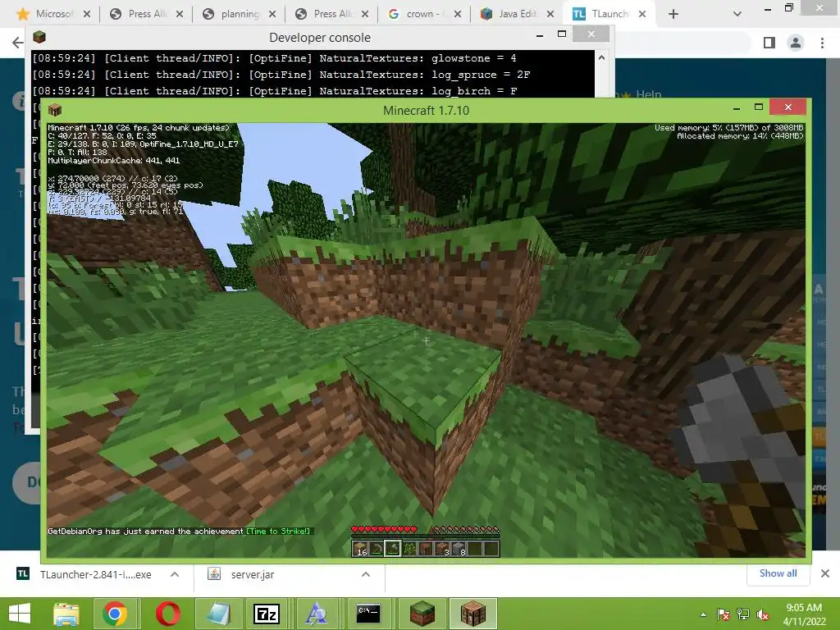The height and width of the screenshot is (630, 840).
Task: Open the notepad app from the taskbar
Action: pyautogui.click(x=217, y=614)
